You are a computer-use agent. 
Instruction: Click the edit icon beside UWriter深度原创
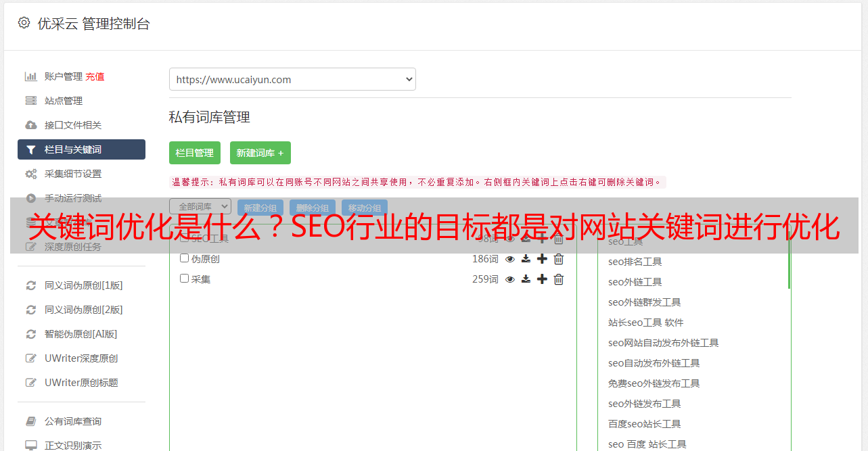point(31,358)
